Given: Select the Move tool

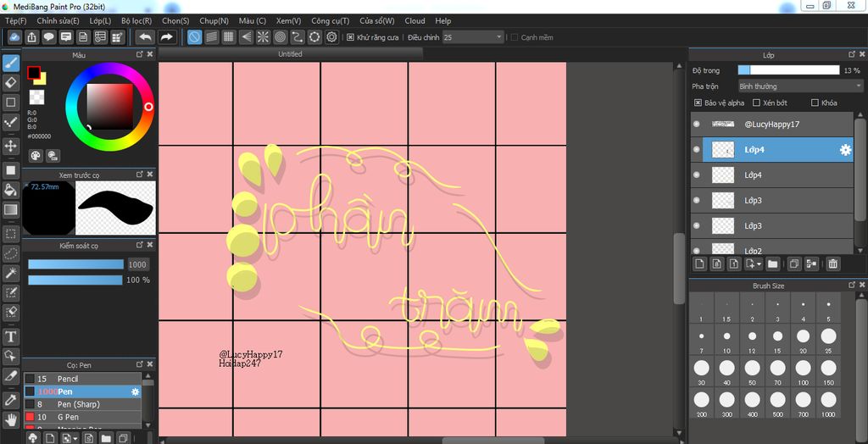Looking at the screenshot, I should 10,146.
